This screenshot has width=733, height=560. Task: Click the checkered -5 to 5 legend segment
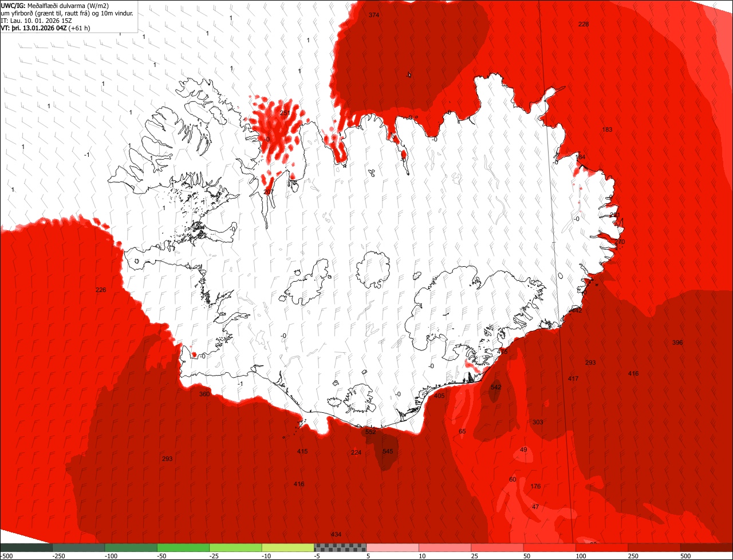coord(340,548)
